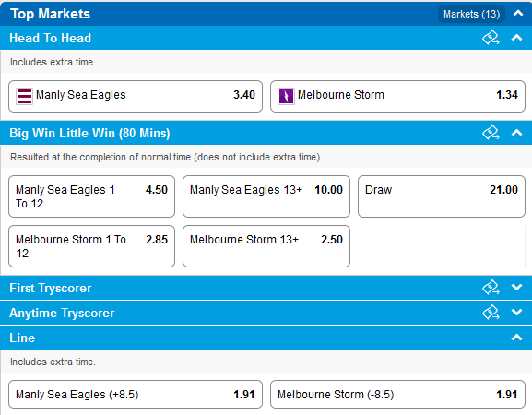Select the Draw option at 21.00
Viewport: 532px width, 415px height.
pyautogui.click(x=442, y=196)
